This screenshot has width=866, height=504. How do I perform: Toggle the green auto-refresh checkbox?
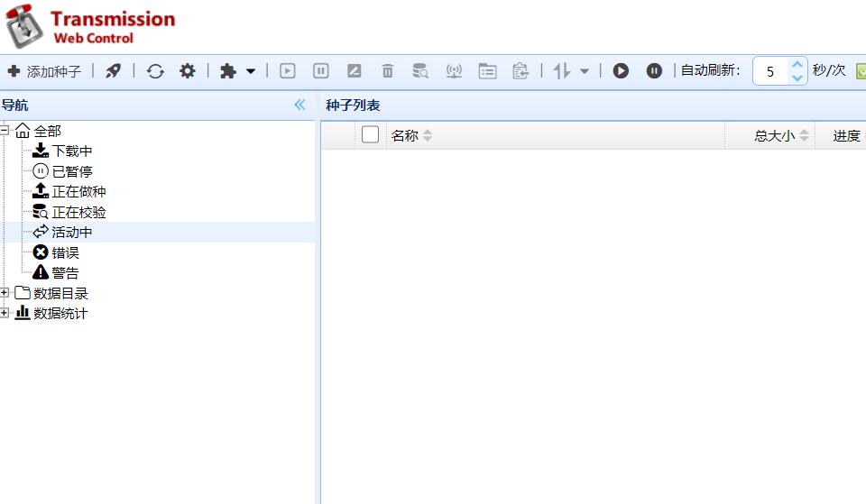coord(861,71)
